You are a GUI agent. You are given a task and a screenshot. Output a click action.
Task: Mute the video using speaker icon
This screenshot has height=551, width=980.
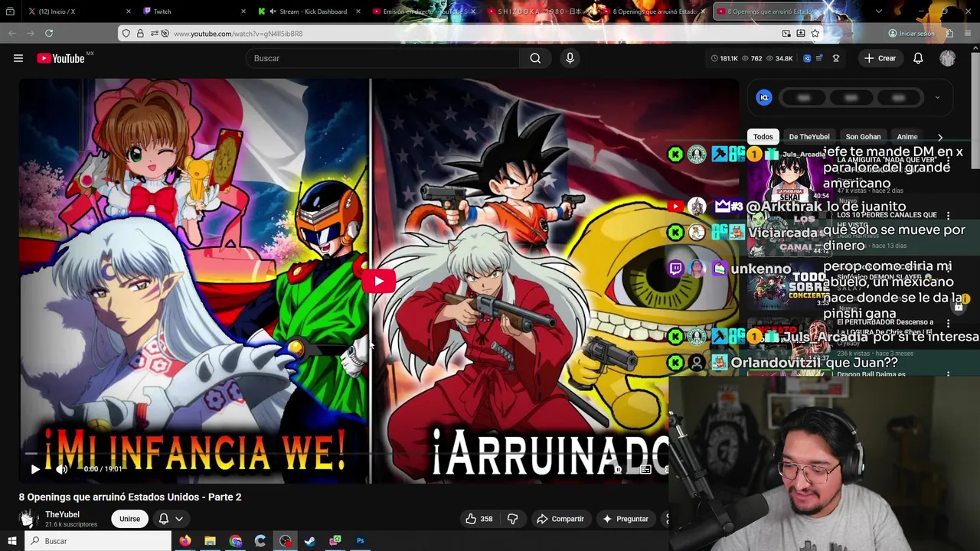(x=62, y=469)
